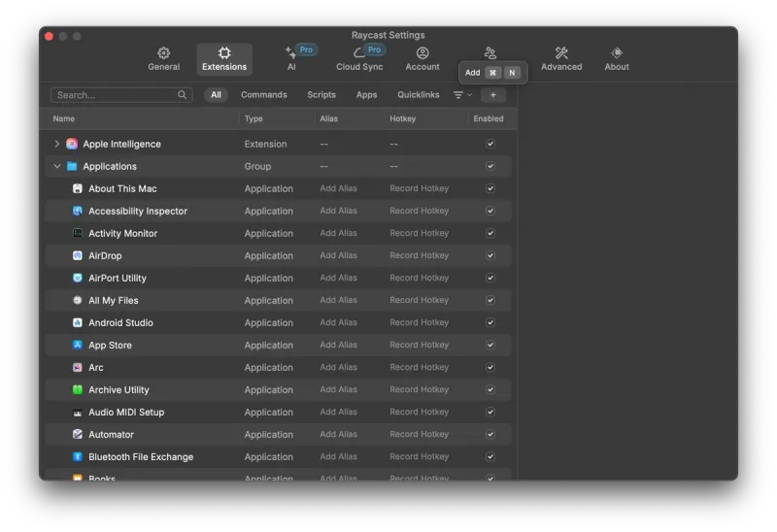Click the All My Files icon

click(x=78, y=300)
